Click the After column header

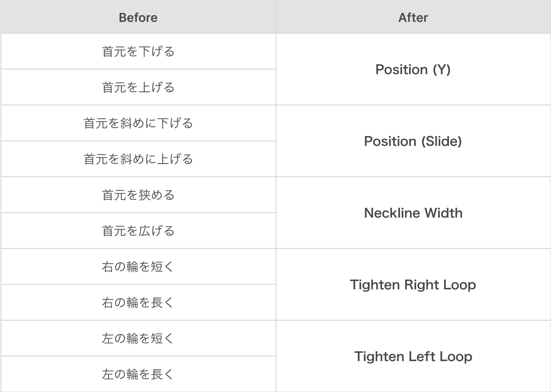[413, 17]
